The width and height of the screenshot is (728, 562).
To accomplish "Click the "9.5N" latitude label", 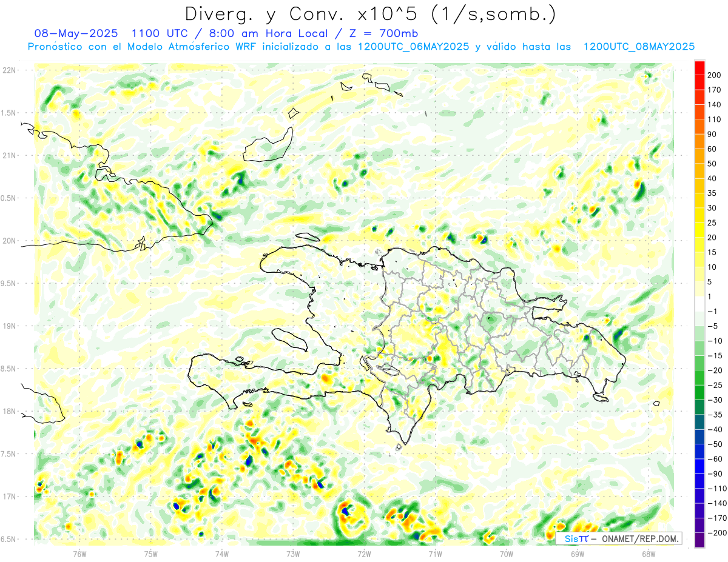I will [x=8, y=283].
